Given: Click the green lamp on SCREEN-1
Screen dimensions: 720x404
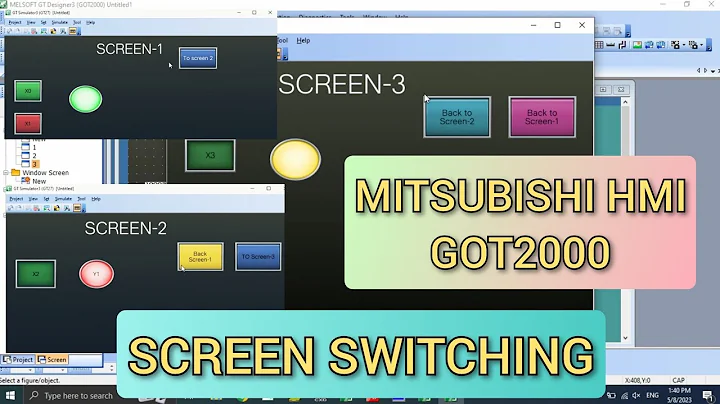Looking at the screenshot, I should pos(85,99).
